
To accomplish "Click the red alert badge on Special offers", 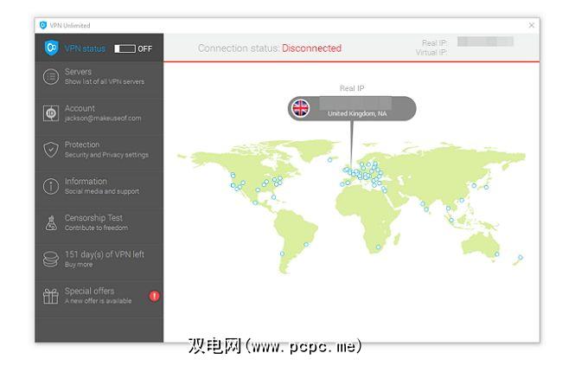I will (154, 296).
